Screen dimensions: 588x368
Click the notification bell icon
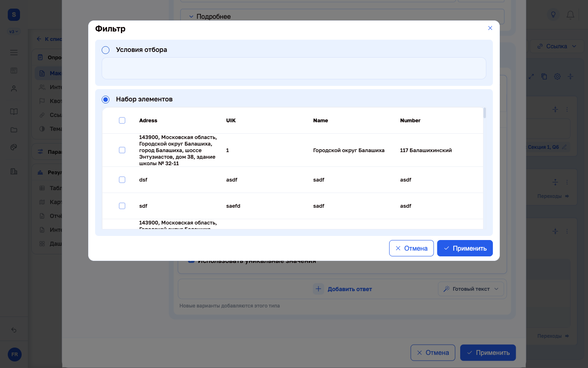pyautogui.click(x=570, y=15)
